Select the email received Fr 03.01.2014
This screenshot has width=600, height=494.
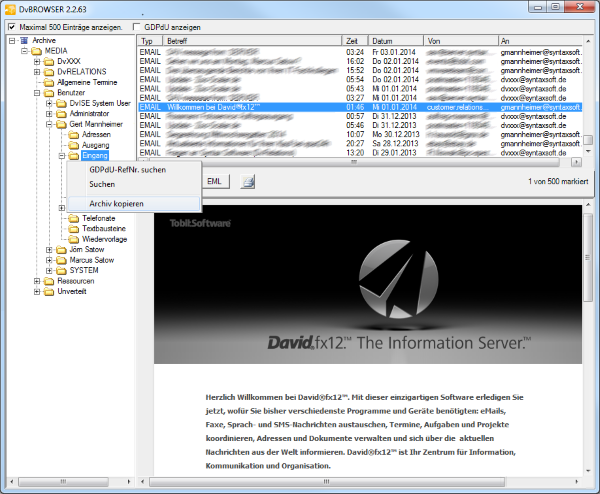tap(360, 52)
